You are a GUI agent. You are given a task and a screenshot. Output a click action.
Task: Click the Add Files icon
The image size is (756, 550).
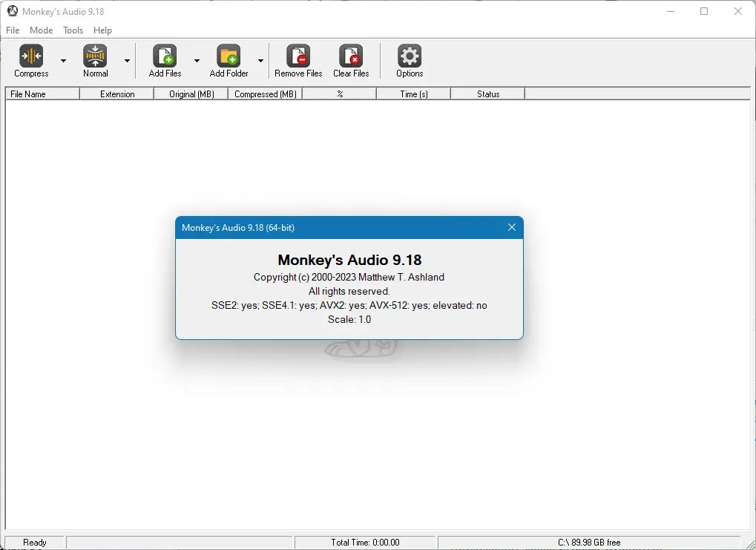coord(165,56)
